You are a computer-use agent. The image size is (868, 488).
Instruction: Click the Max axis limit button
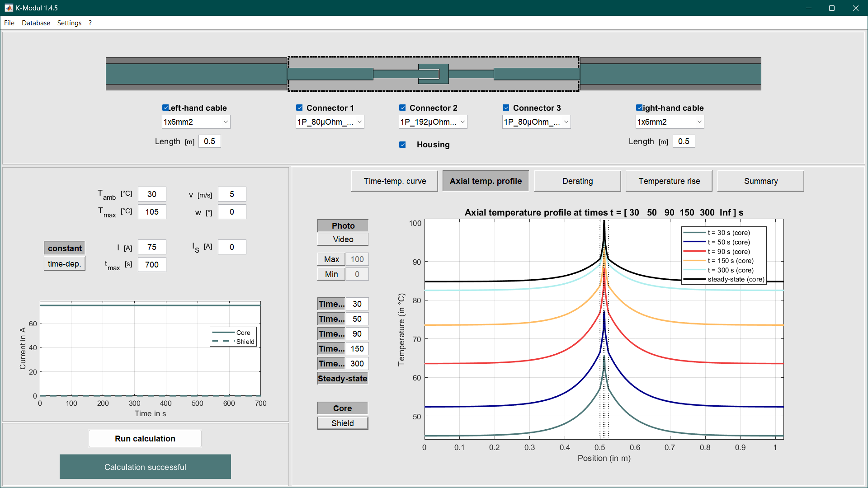[331, 259]
